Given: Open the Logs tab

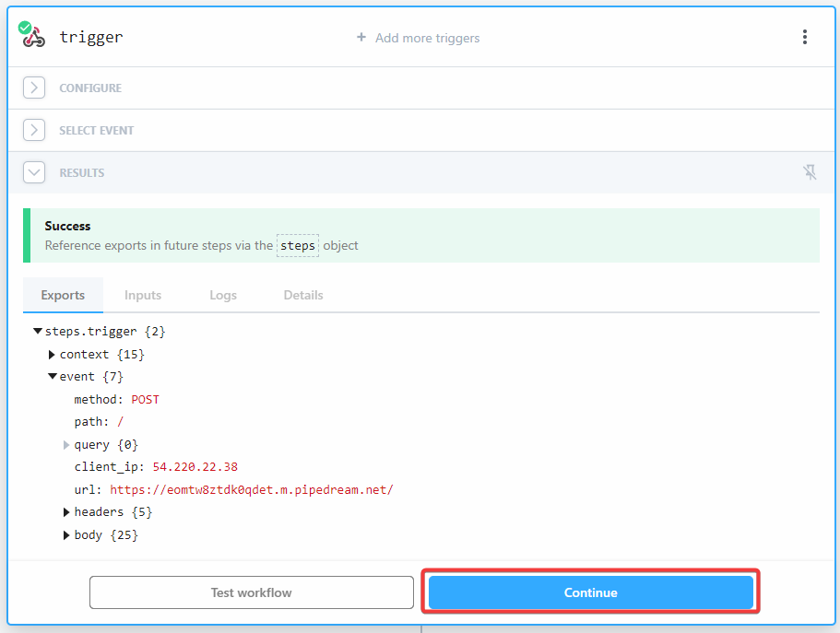Looking at the screenshot, I should pyautogui.click(x=223, y=295).
